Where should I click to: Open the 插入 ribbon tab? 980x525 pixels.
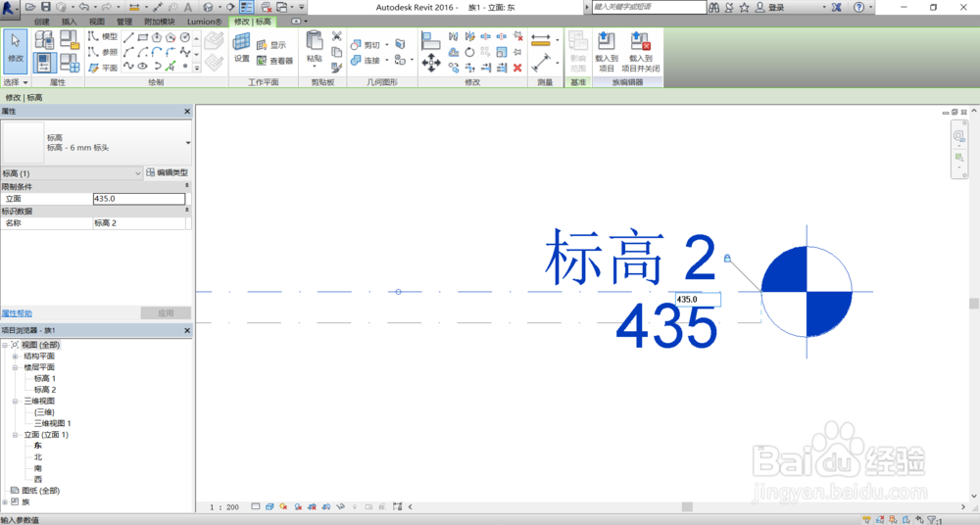coord(69,22)
